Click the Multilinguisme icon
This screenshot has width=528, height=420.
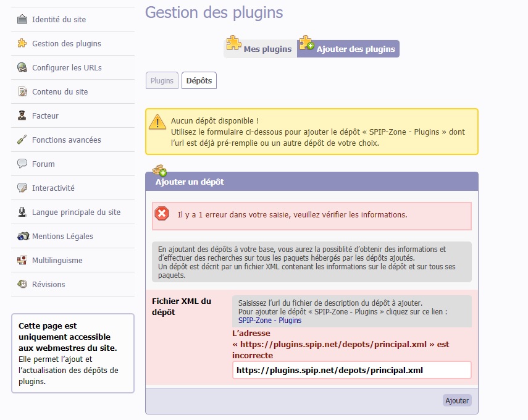[x=22, y=260]
